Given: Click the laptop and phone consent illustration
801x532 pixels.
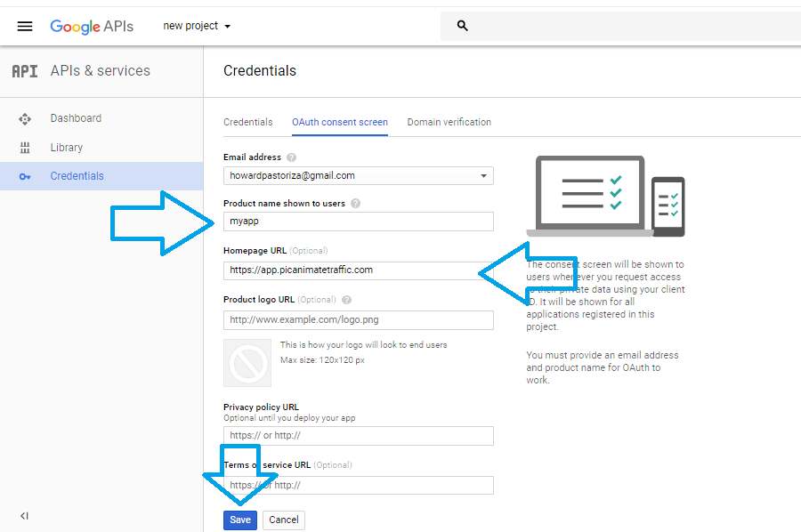Looking at the screenshot, I should tap(606, 196).
